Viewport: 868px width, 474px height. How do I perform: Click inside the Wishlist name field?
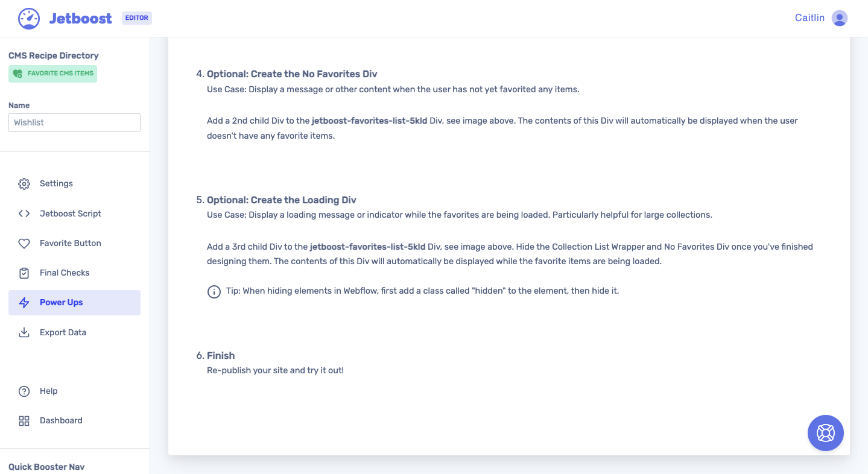[74, 122]
